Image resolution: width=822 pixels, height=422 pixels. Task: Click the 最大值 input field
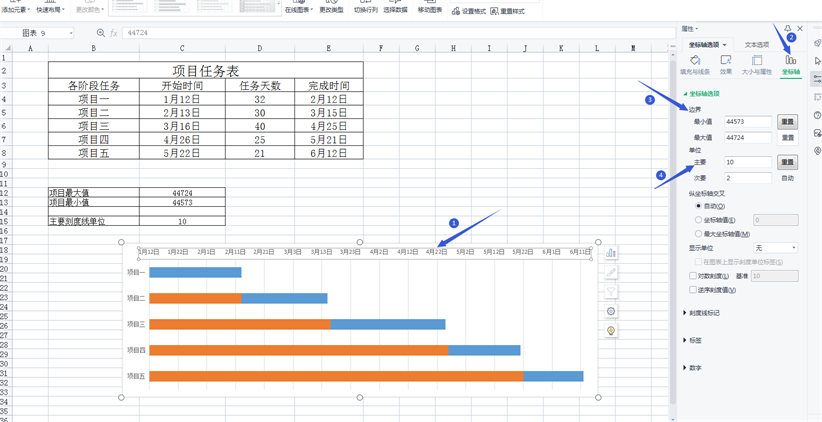(x=748, y=138)
